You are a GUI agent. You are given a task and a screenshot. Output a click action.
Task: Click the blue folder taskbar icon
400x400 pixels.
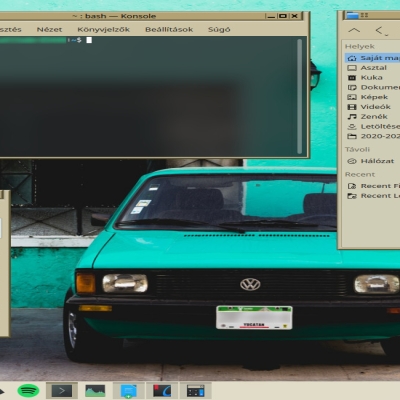tap(129, 391)
